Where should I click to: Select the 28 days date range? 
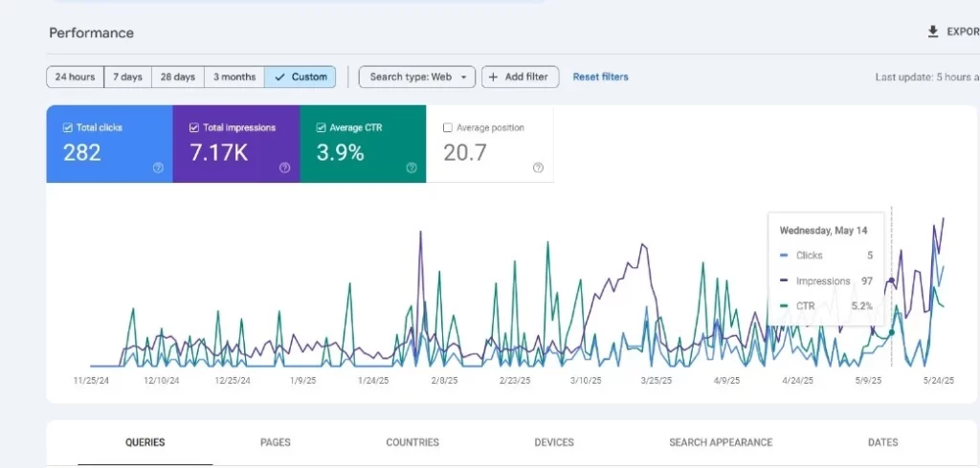pos(178,77)
